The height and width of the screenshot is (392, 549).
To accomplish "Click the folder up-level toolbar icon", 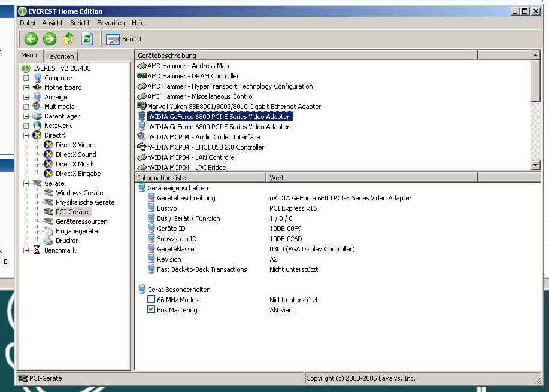I will pyautogui.click(x=68, y=39).
